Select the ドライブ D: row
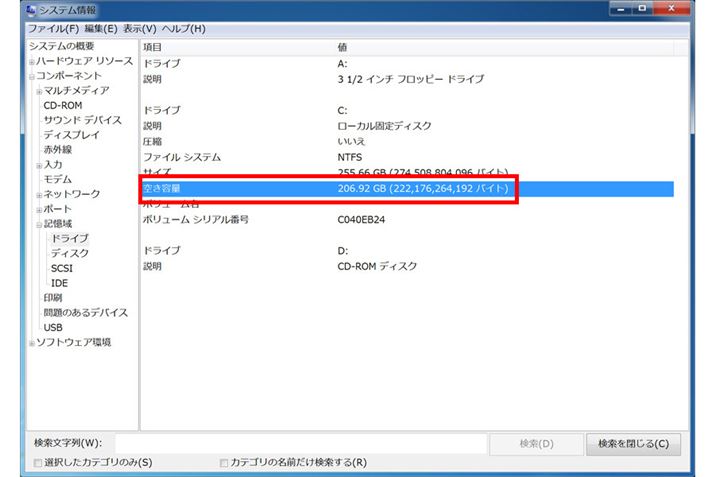 407,251
